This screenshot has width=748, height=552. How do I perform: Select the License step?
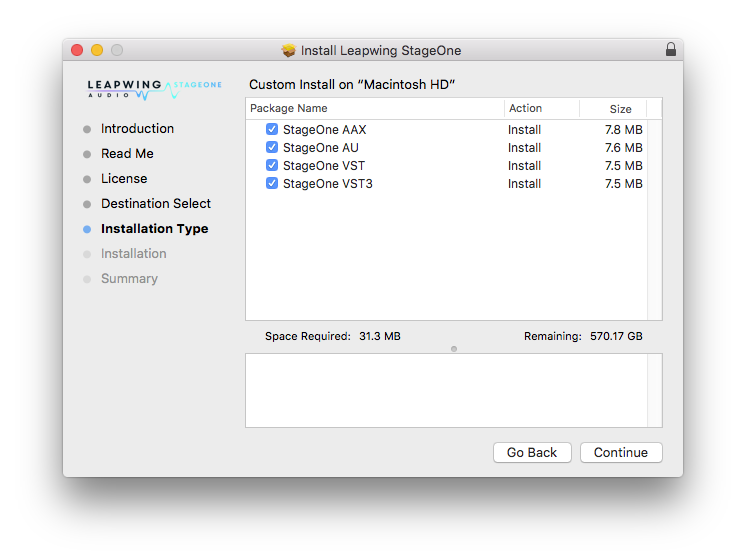point(124,178)
